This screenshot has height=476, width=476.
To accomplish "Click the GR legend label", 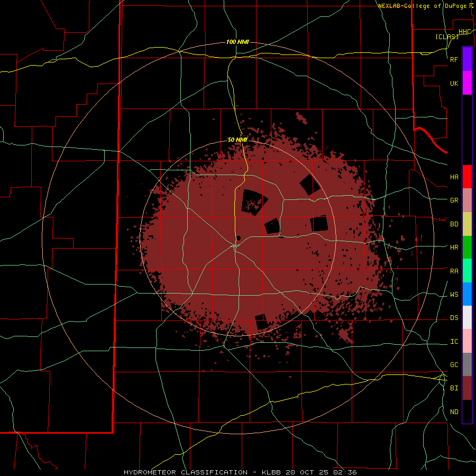I will 454,200.
